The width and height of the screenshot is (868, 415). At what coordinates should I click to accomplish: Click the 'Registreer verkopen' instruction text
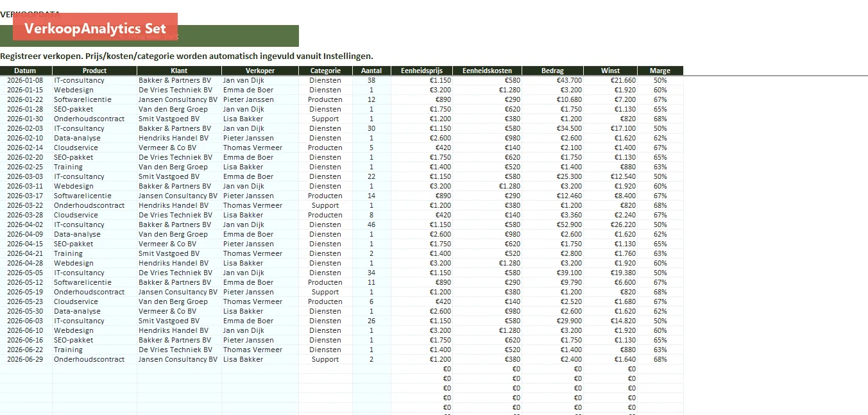tap(187, 56)
